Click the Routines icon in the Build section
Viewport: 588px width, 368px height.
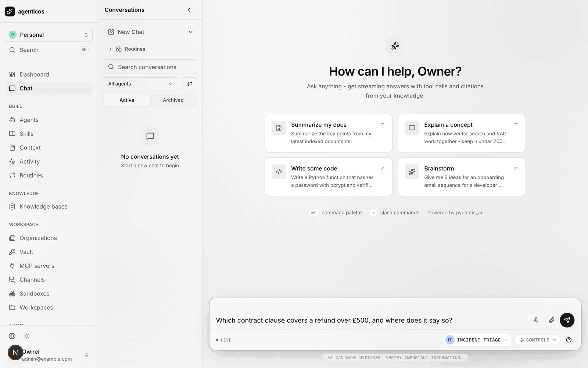tap(12, 176)
